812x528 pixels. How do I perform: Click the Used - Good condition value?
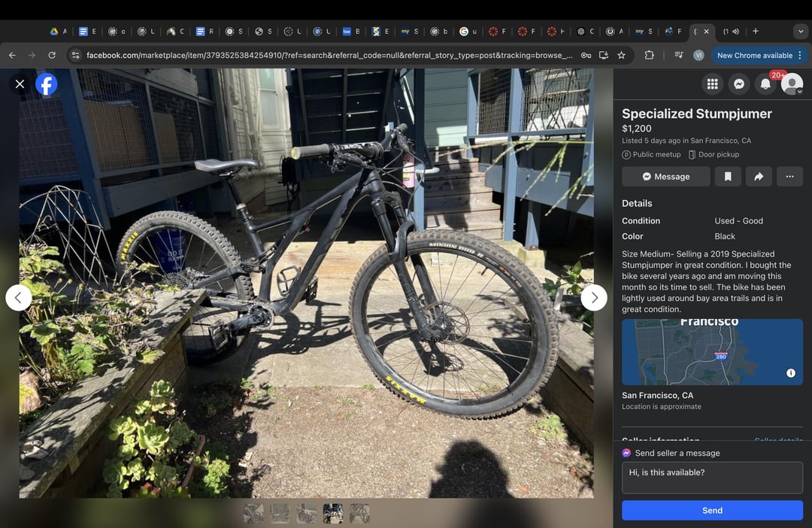pyautogui.click(x=738, y=220)
